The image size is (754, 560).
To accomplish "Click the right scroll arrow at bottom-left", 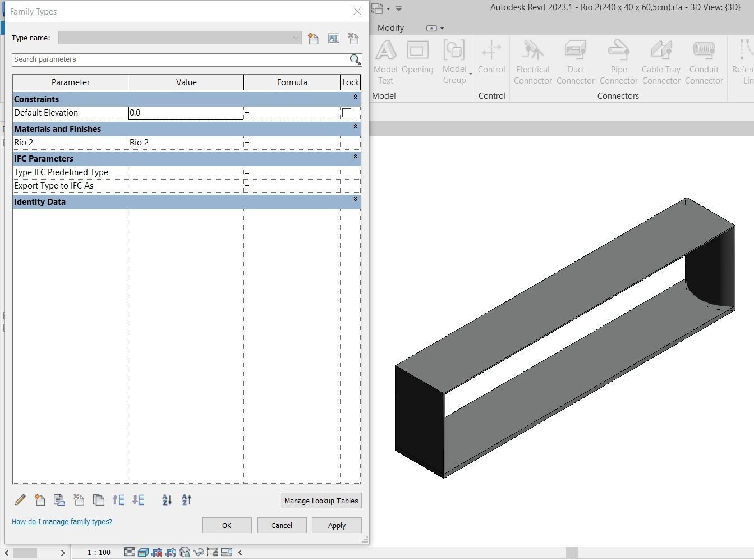I will (63, 553).
